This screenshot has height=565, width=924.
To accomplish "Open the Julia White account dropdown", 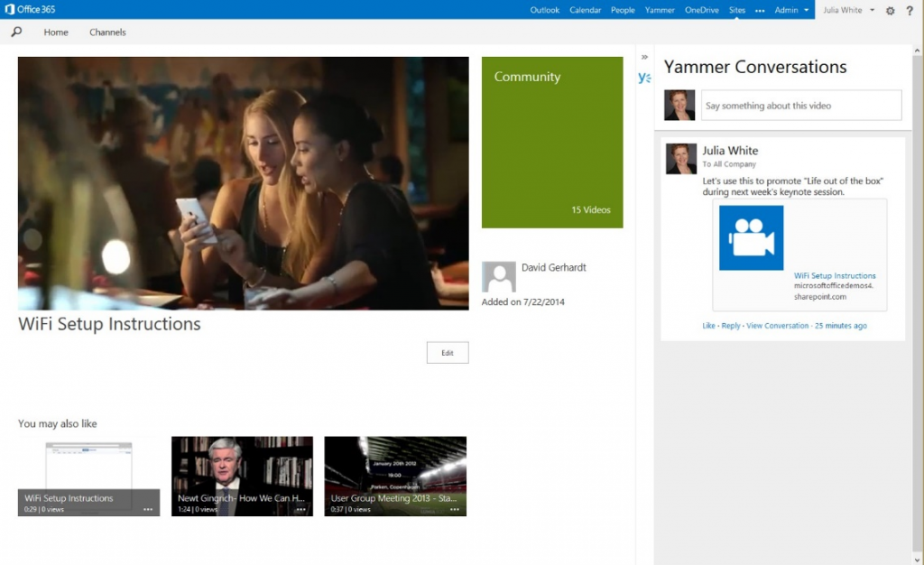I will [872, 10].
